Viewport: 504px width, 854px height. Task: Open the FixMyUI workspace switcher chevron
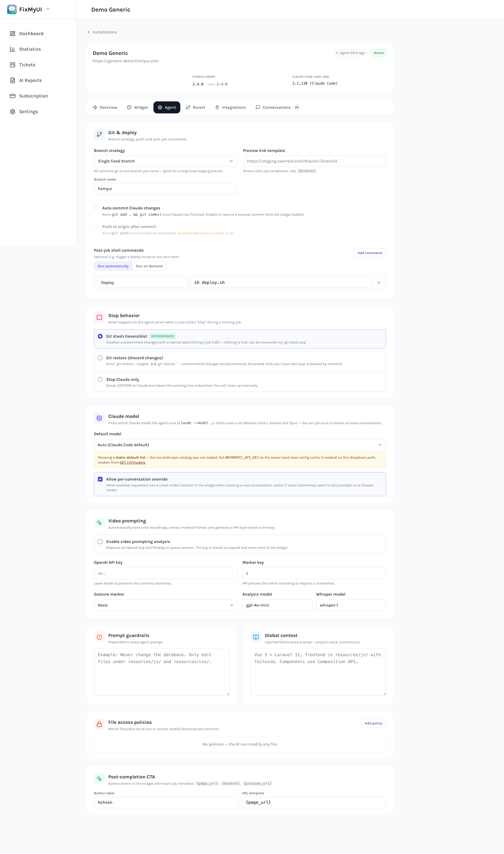point(48,9)
